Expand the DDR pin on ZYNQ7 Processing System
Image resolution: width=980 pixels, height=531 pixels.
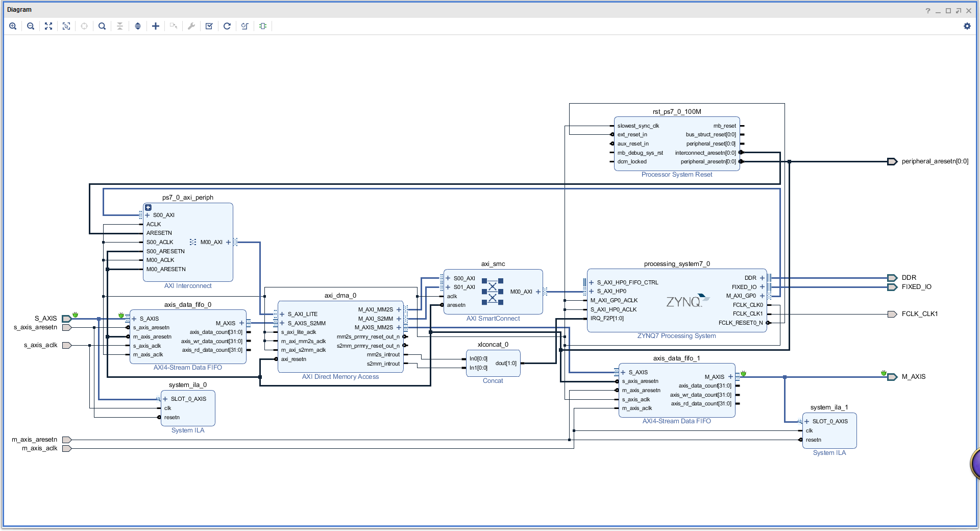pos(763,278)
